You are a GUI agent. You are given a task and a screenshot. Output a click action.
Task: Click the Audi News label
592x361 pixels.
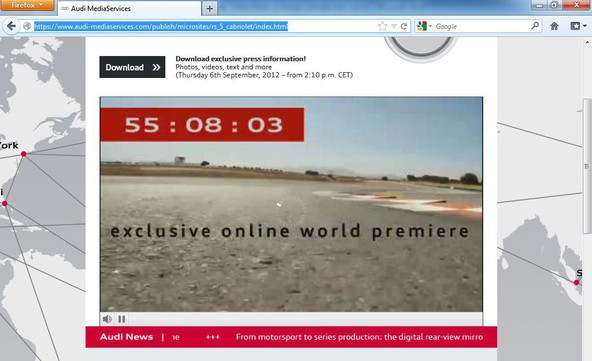tap(126, 337)
